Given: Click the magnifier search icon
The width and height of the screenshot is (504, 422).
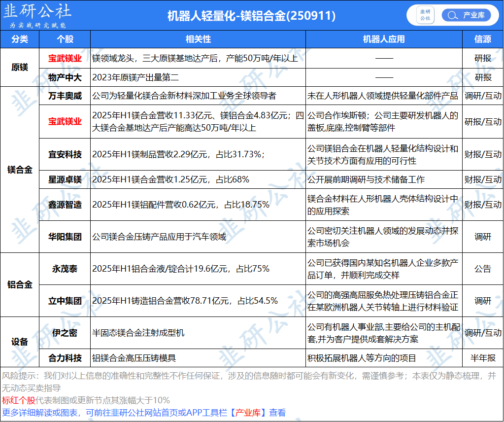Looking at the screenshot, I should pos(451,15).
